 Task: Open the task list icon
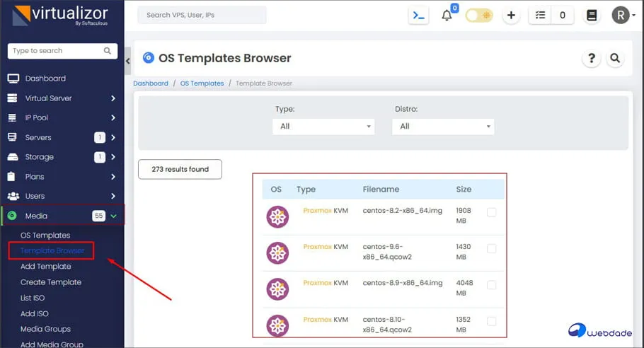(x=541, y=15)
